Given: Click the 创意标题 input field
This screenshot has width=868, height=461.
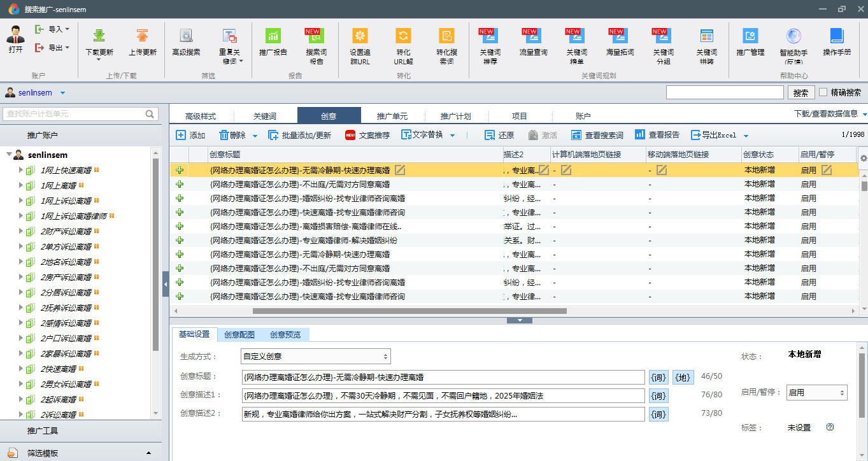Looking at the screenshot, I should pos(443,377).
